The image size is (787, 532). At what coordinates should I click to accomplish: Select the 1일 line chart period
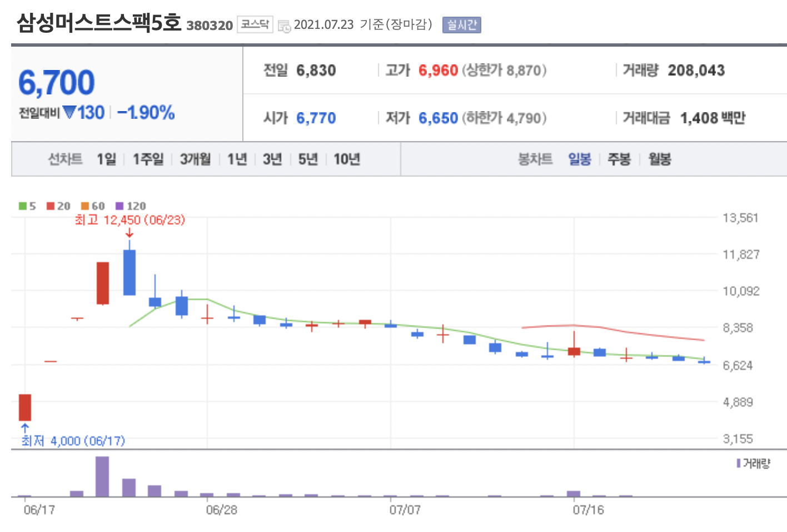pyautogui.click(x=107, y=159)
